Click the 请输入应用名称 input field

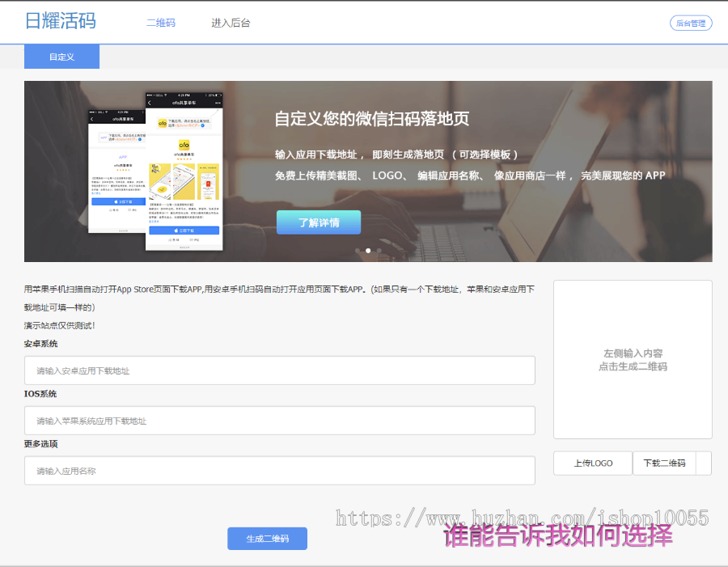point(279,470)
